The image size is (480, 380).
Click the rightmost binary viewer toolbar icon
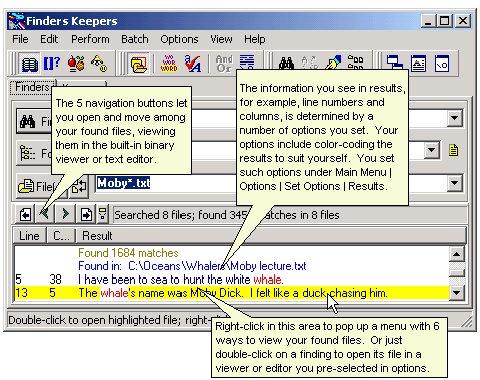442,63
